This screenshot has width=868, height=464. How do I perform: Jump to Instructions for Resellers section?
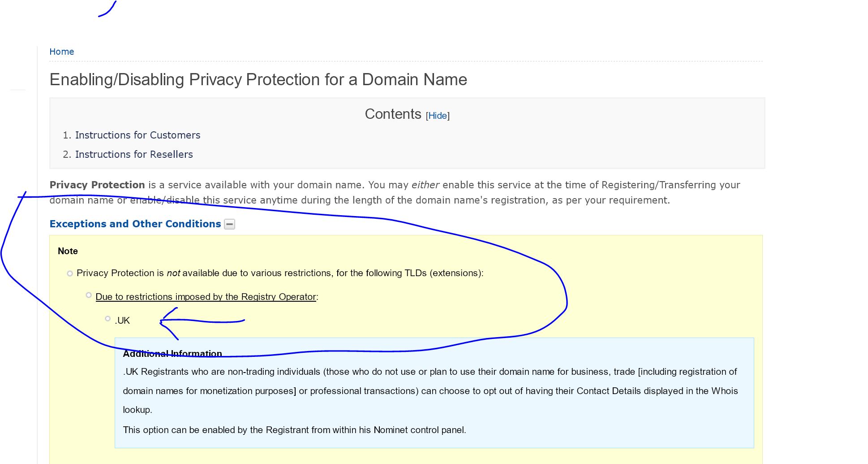134,154
